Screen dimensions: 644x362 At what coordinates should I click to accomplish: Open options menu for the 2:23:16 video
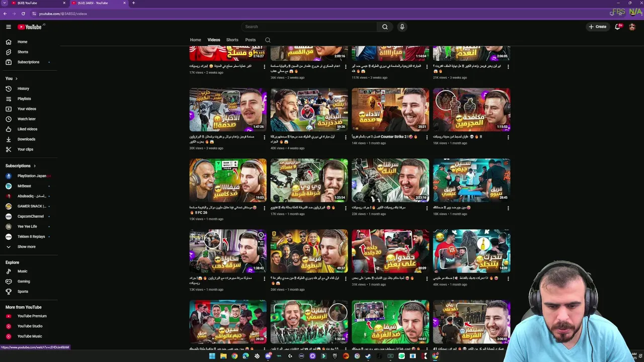[427, 208]
